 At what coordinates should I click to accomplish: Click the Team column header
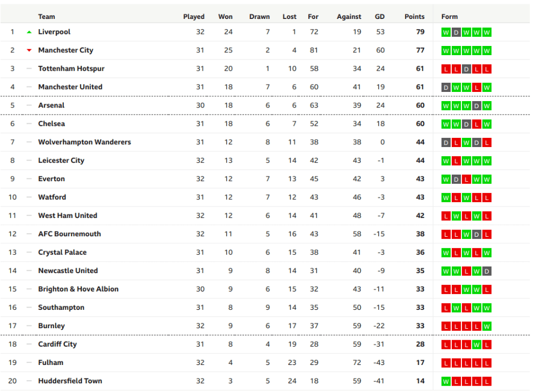(x=47, y=17)
